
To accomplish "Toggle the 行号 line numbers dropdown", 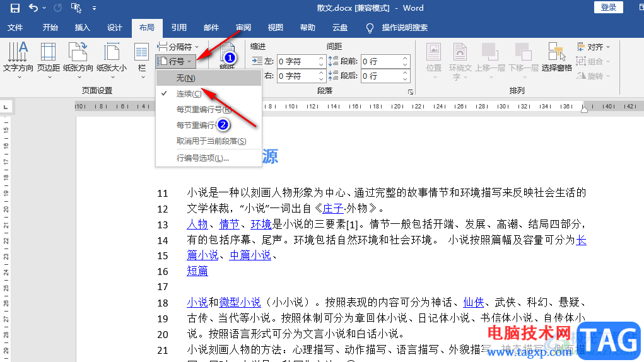I will [175, 62].
